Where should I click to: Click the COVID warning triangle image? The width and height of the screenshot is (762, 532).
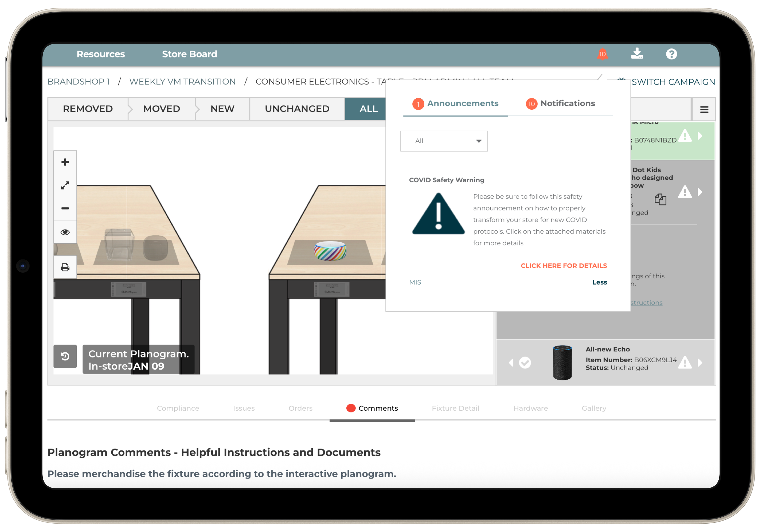[438, 214]
